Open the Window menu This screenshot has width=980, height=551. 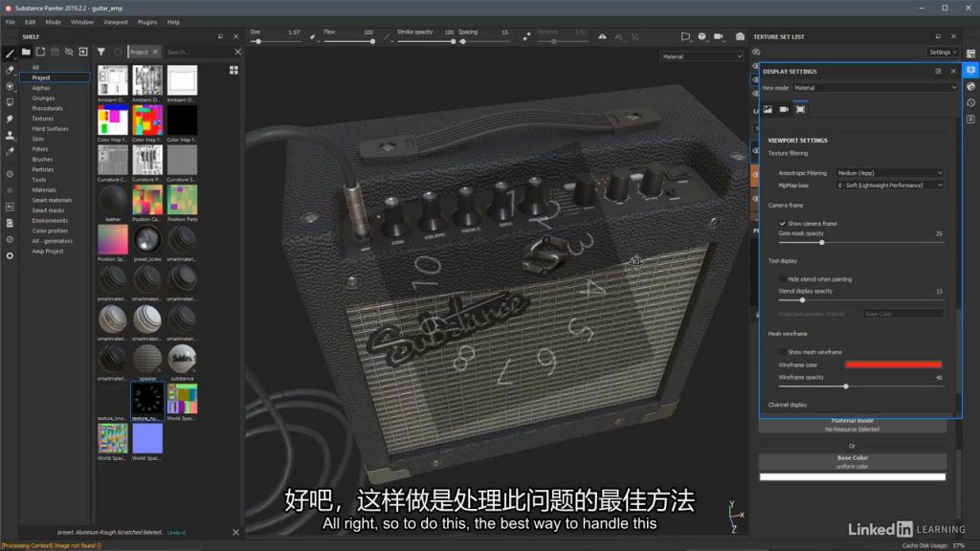click(82, 22)
